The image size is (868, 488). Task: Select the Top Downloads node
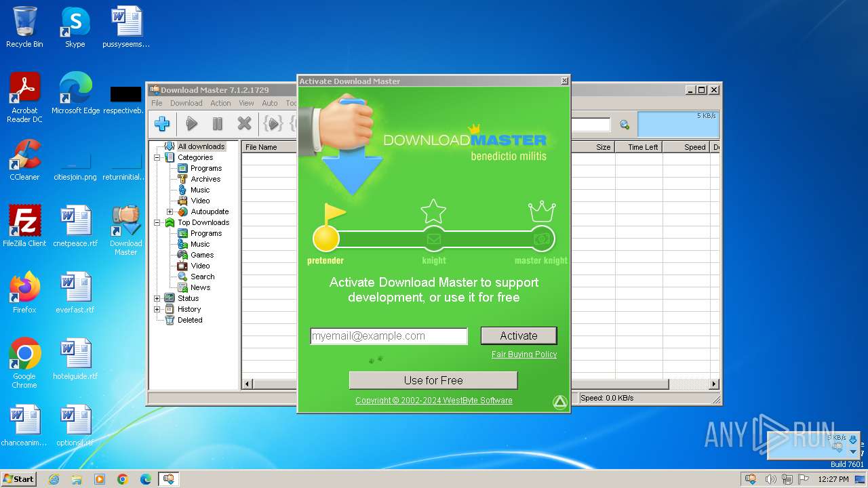203,222
